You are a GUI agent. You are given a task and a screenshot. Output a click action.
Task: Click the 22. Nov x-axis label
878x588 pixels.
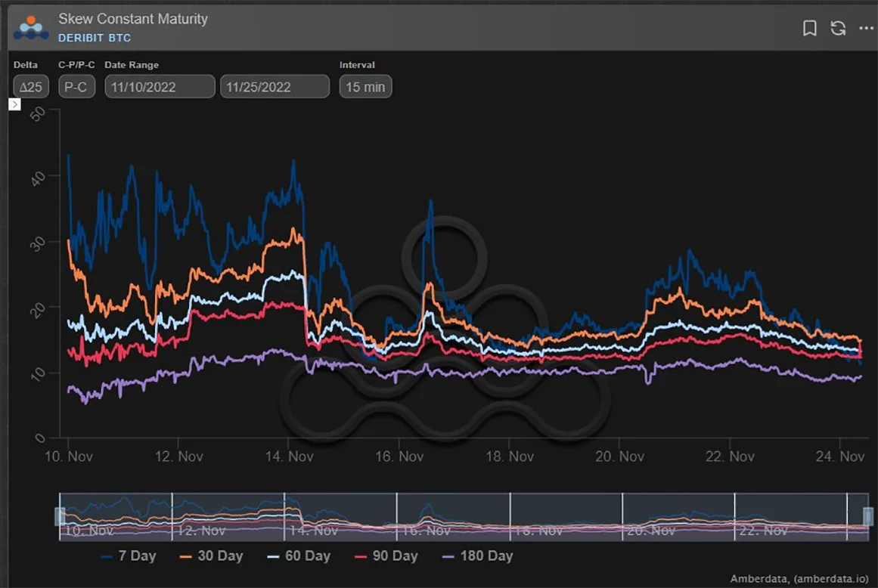coord(730,456)
